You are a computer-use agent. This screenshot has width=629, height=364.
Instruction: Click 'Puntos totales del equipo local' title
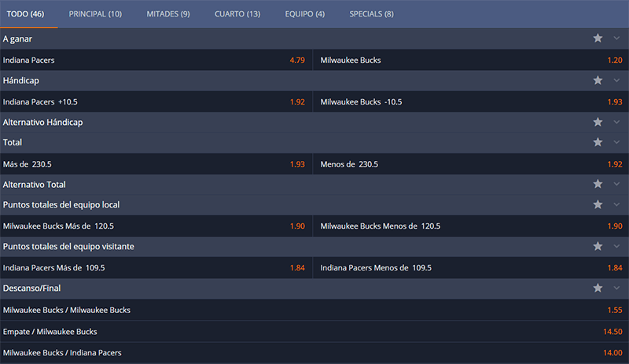tap(61, 204)
